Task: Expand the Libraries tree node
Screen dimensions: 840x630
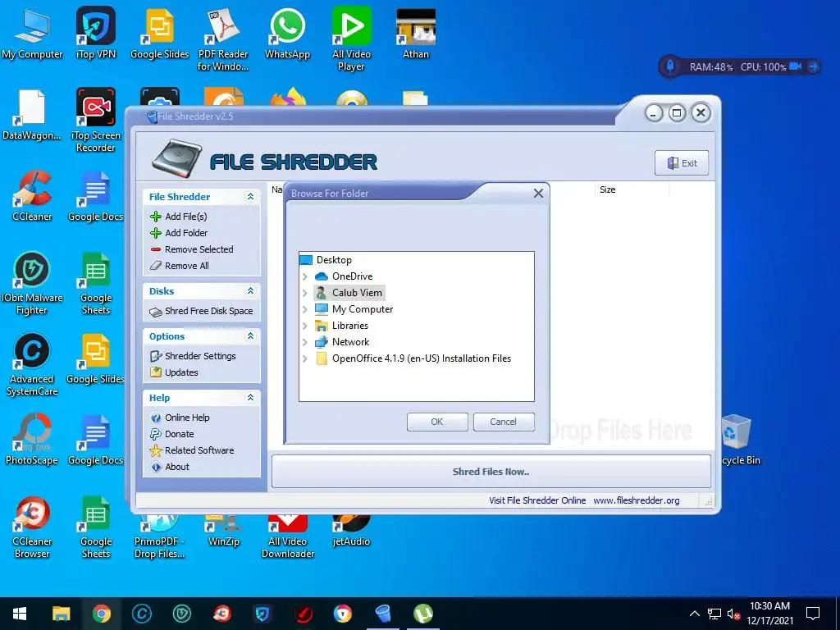Action: [305, 326]
